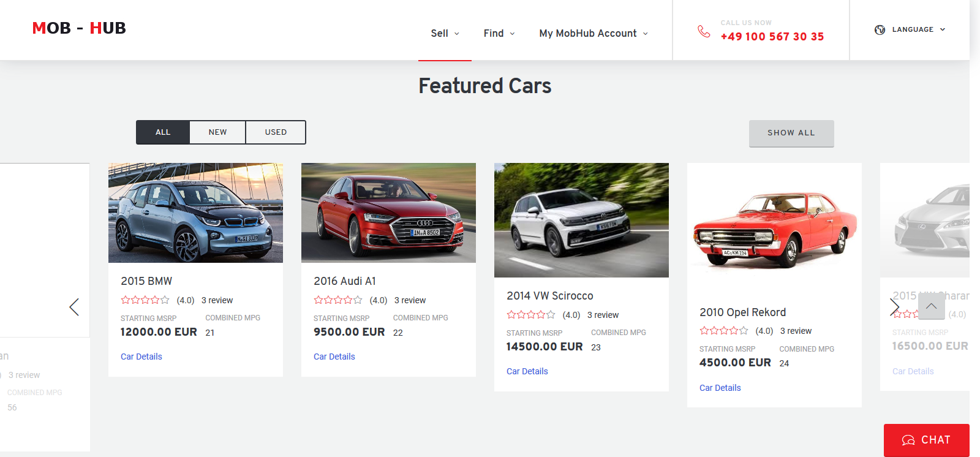Switch filter to USED cars

(x=276, y=132)
